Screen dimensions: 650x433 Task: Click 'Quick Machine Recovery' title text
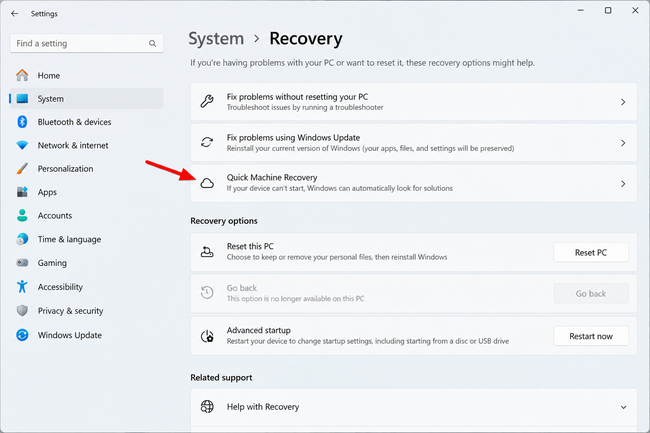pyautogui.click(x=272, y=177)
